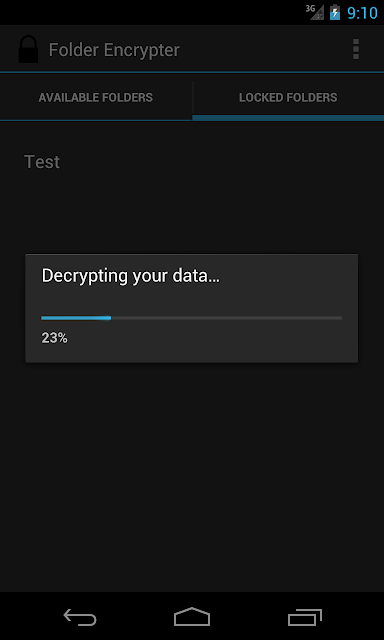This screenshot has width=384, height=640.
Task: Open the recent apps overview button
Action: (304, 617)
